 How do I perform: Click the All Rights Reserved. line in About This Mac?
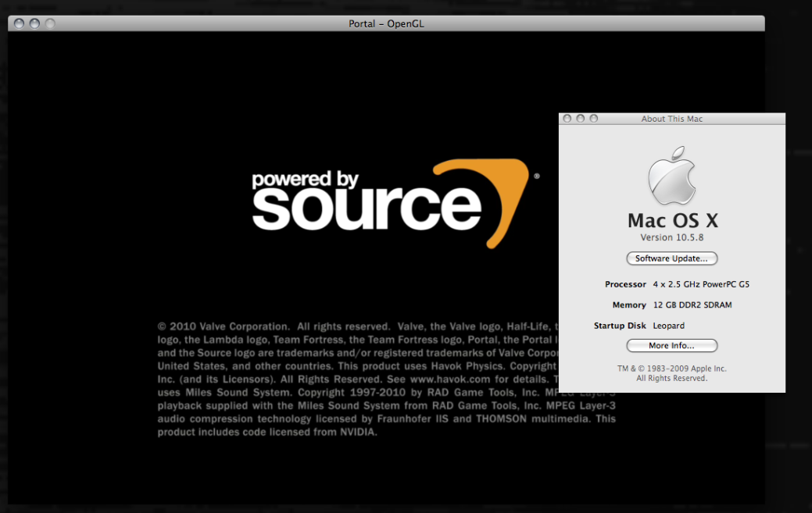(671, 379)
